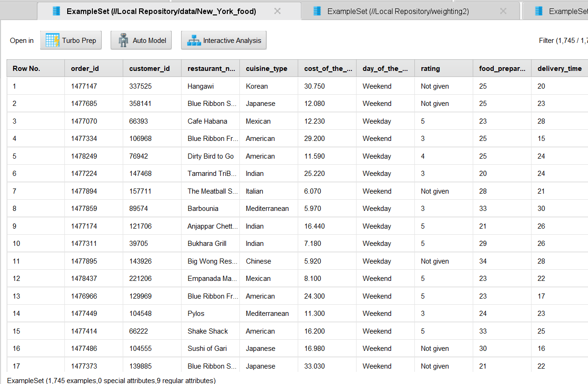Select the Tamarind TriB... cell
Image resolution: width=588 pixels, height=384 pixels.
pyautogui.click(x=210, y=174)
